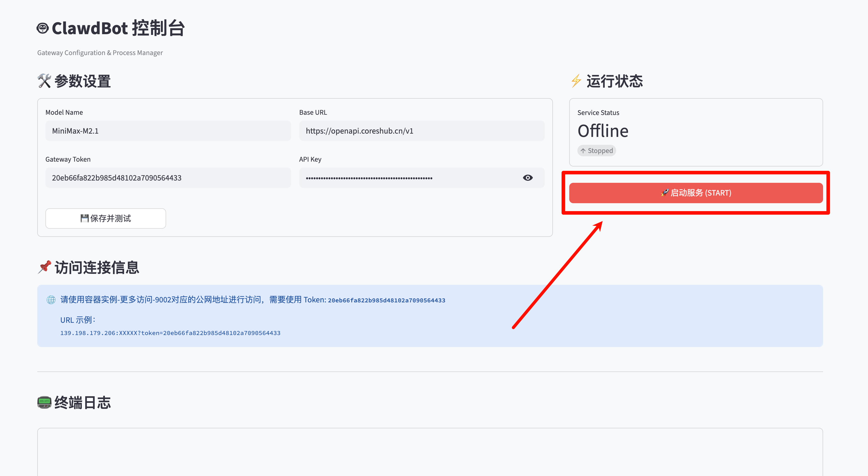The image size is (868, 476).
Task: Click the pager icon beside terminal log heading
Action: pyautogui.click(x=44, y=402)
